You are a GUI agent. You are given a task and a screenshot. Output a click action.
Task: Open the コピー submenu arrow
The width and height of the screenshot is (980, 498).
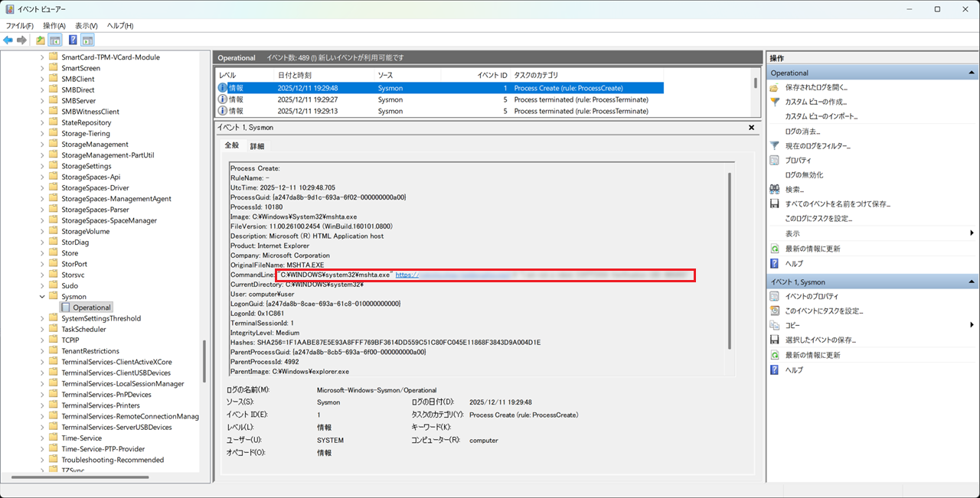click(x=972, y=325)
